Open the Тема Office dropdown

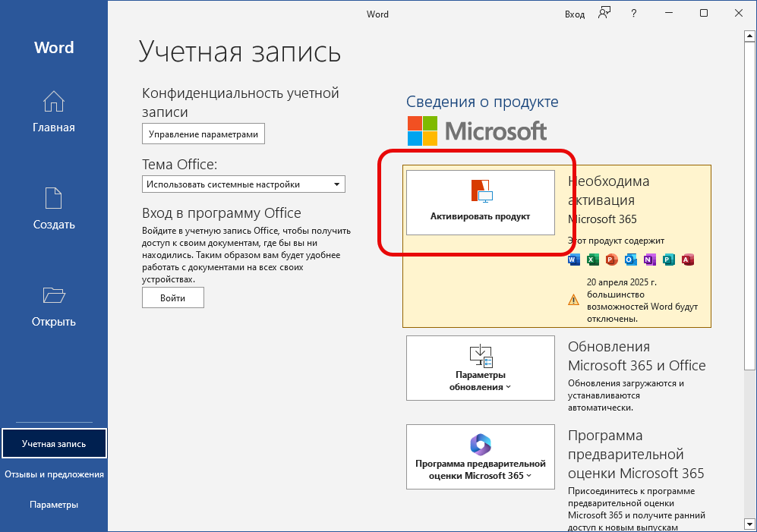click(x=243, y=184)
